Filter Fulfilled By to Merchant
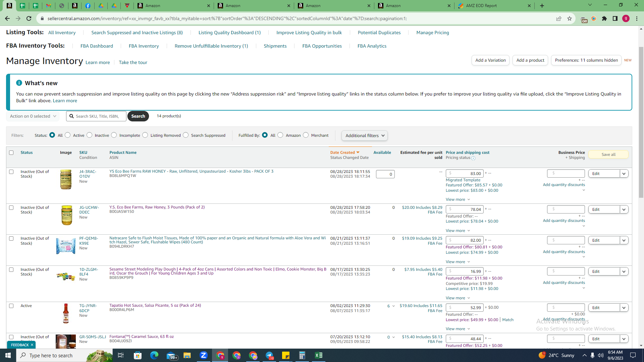The image size is (644, 362). pyautogui.click(x=306, y=135)
